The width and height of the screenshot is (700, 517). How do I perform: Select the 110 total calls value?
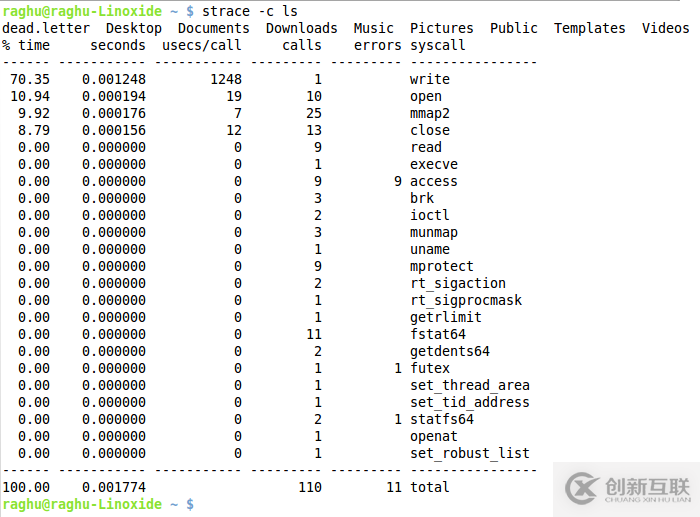pyautogui.click(x=310, y=487)
